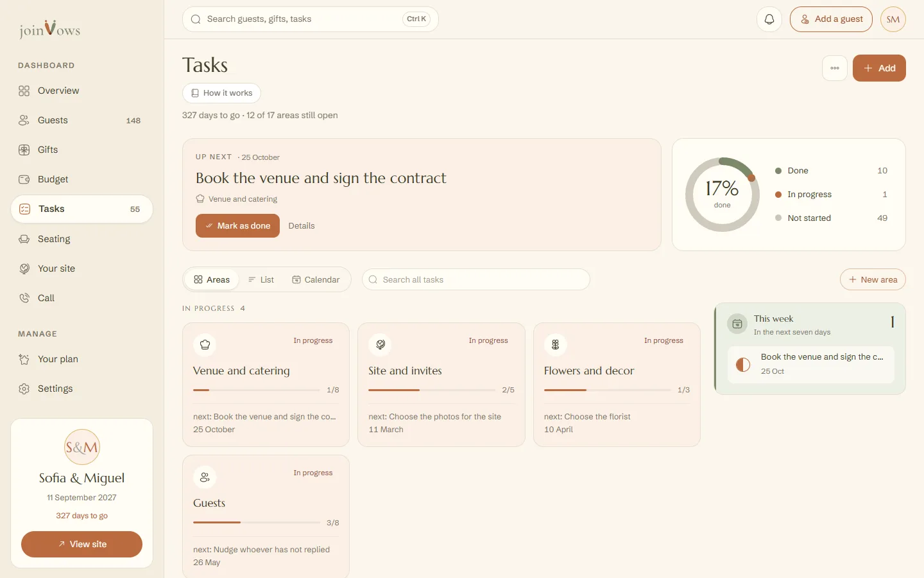This screenshot has width=924, height=578.
Task: Click the In progress legend row
Action: click(831, 195)
